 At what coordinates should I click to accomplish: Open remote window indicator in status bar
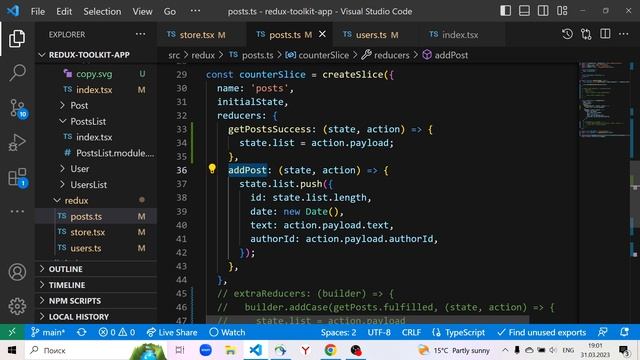pyautogui.click(x=12, y=332)
